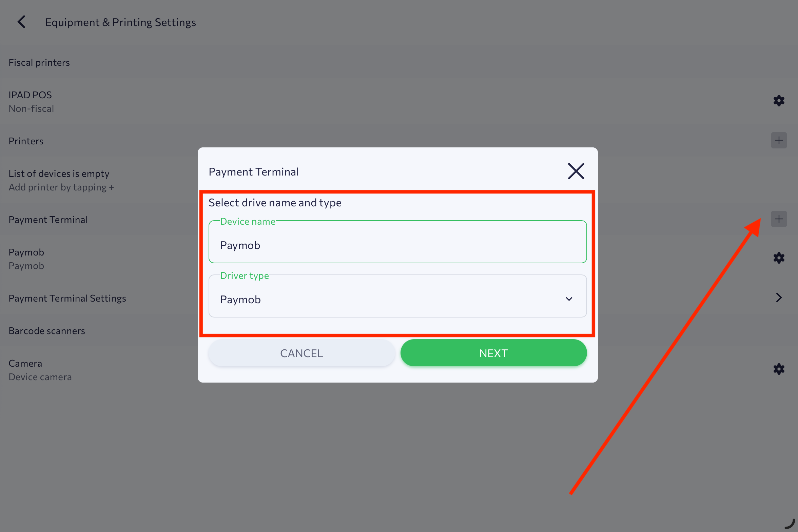
Task: Select the Paymob terminal entry
Action: pos(399,259)
